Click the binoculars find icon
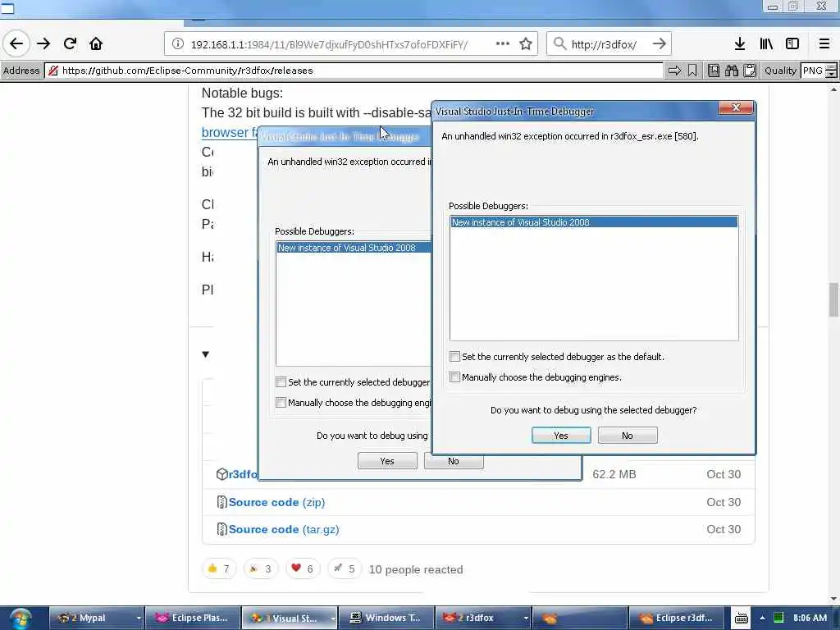The image size is (840, 630). tap(732, 71)
